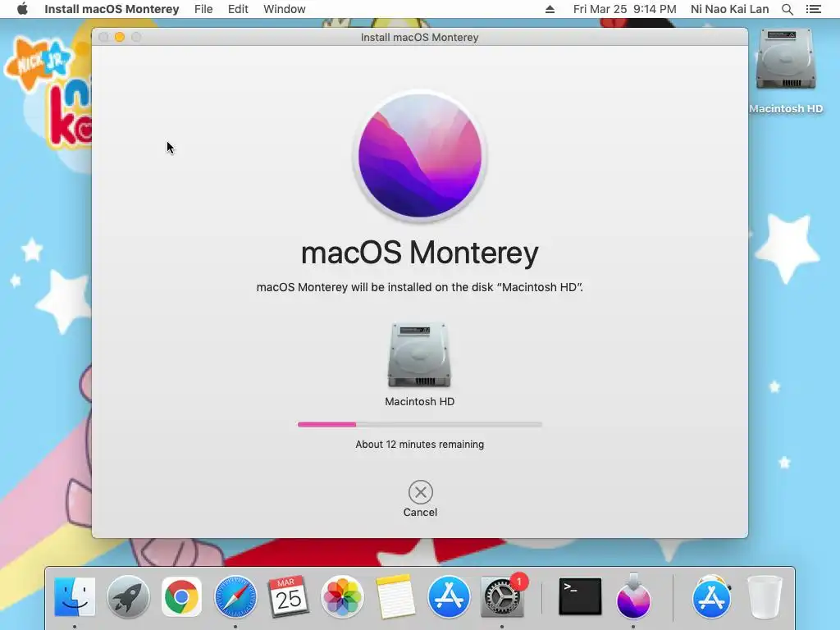
Task: Launch Safari from the Dock
Action: point(235,597)
